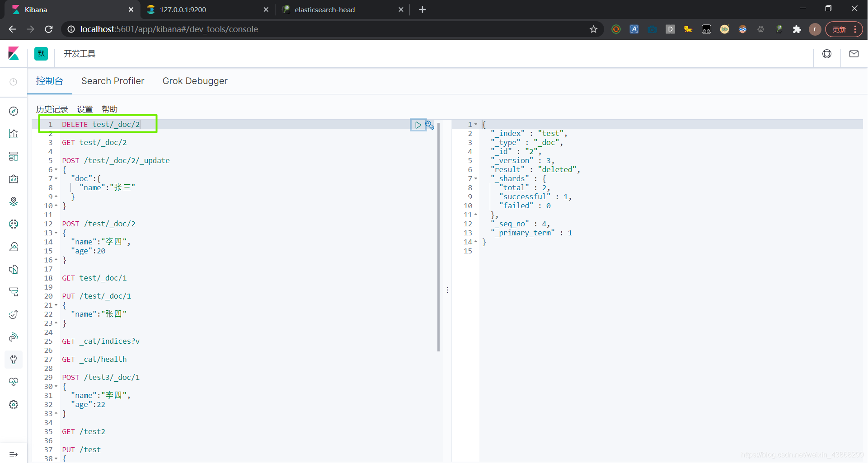Open a new browser tab
868x463 pixels.
click(422, 9)
